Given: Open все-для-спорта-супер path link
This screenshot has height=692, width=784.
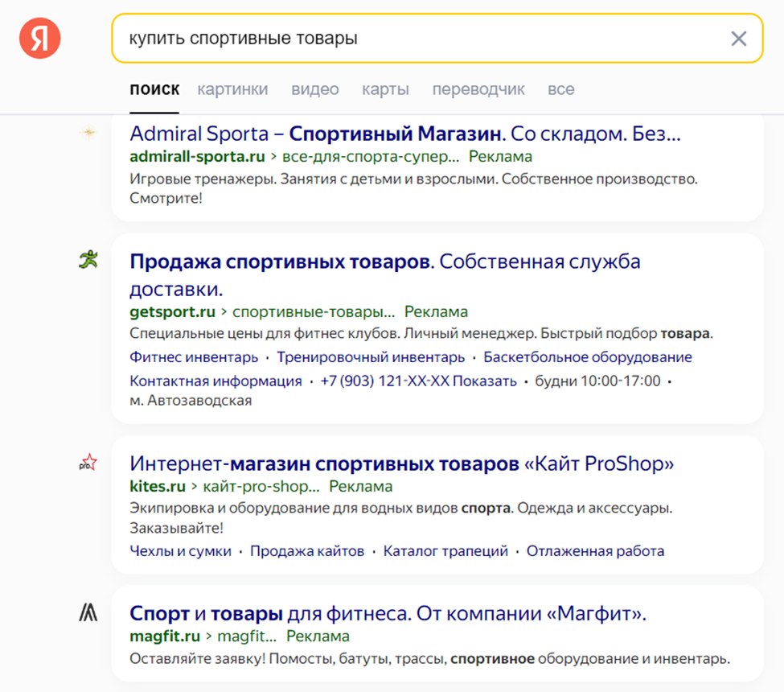Looking at the screenshot, I should tap(371, 157).
